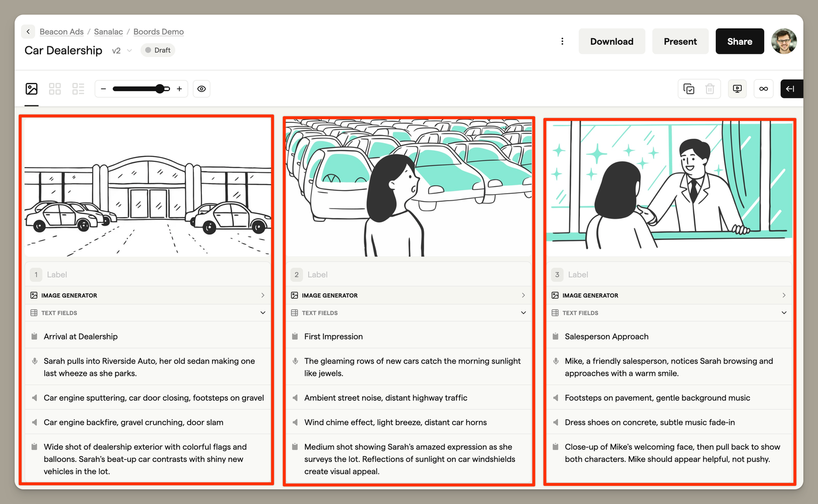Screen dimensions: 818x504
Task: Click the Download button
Action: (611, 42)
